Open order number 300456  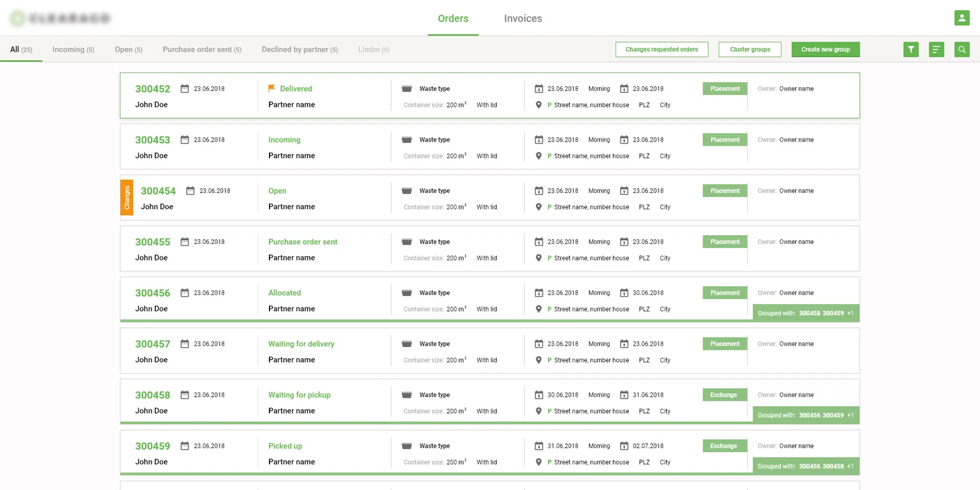pos(152,293)
